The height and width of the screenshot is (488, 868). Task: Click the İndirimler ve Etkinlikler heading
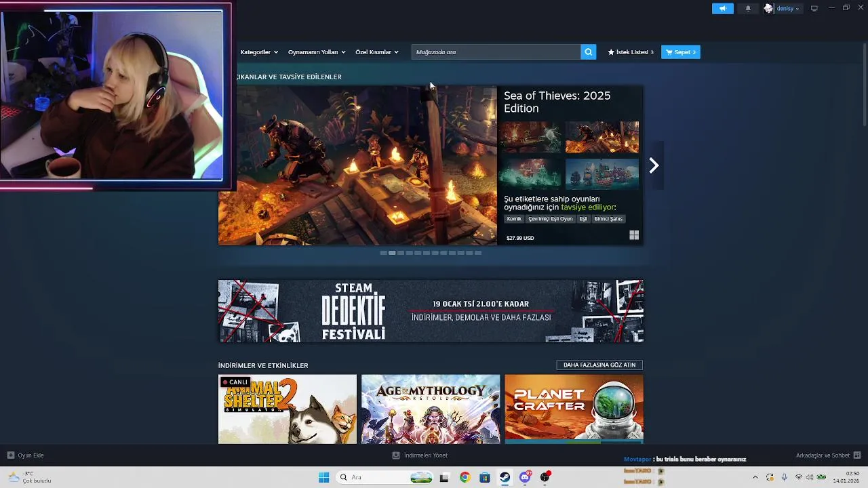tap(263, 365)
